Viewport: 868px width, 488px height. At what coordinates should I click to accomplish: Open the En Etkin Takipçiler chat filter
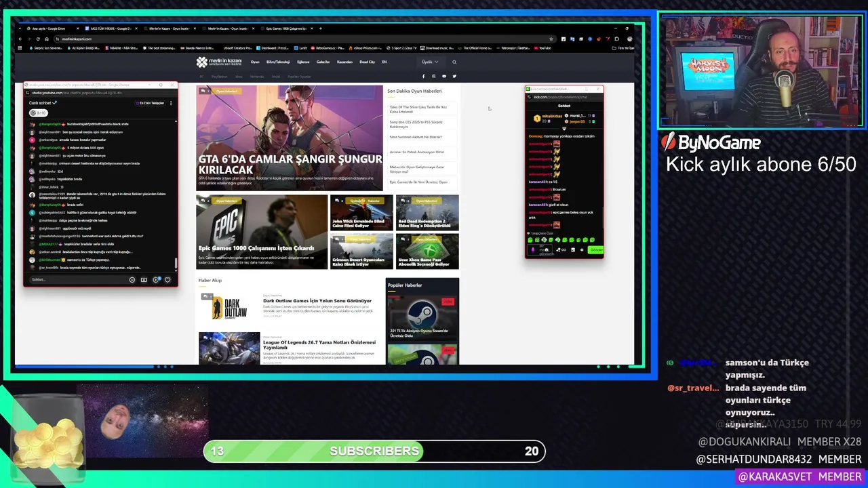(151, 103)
